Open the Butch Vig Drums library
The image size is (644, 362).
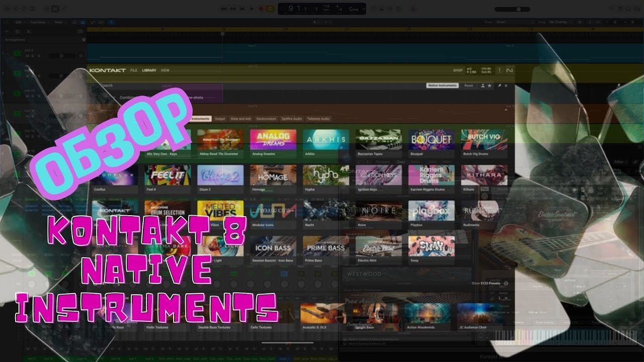coord(484,143)
